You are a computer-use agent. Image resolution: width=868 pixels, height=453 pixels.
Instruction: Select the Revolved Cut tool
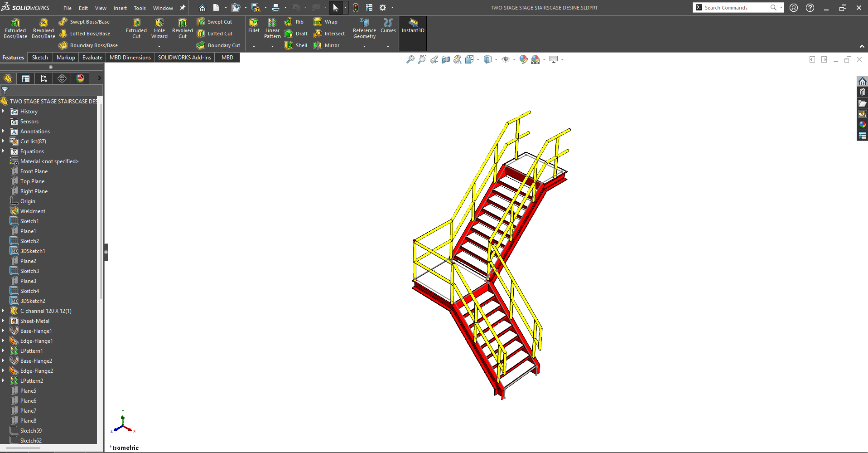(183, 29)
